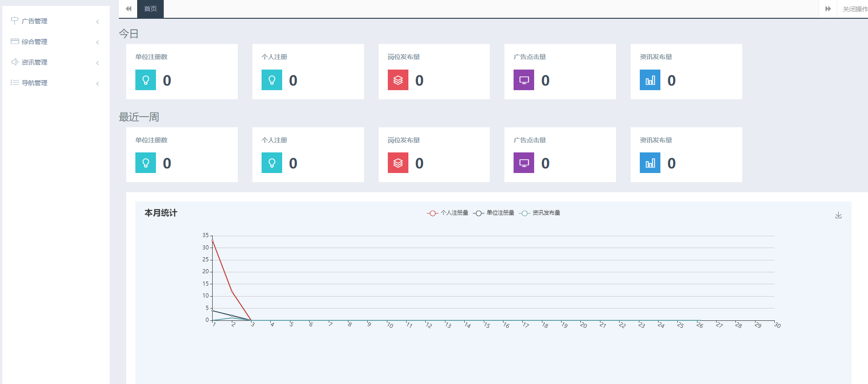Click the 最近一周 section heading
The image size is (868, 384).
[139, 117]
